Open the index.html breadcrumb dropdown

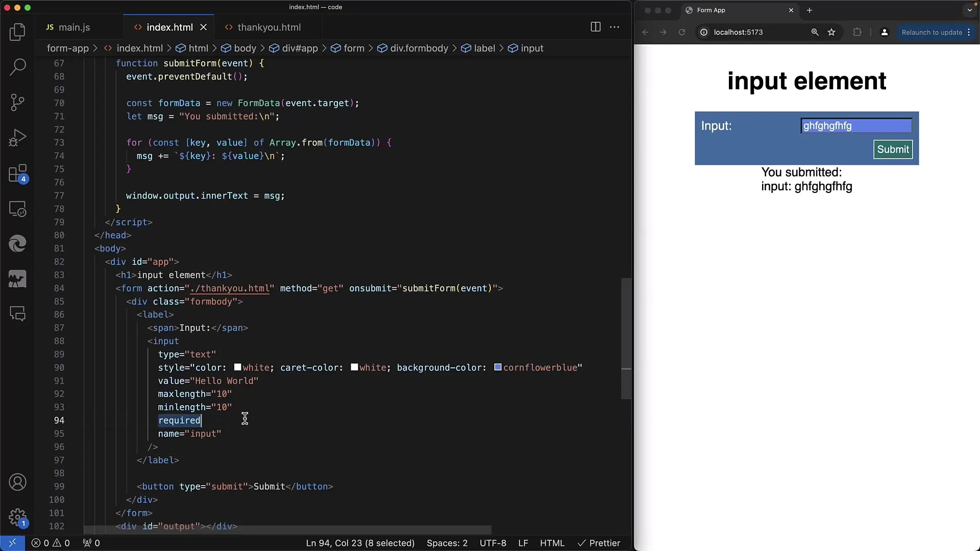coord(139,48)
